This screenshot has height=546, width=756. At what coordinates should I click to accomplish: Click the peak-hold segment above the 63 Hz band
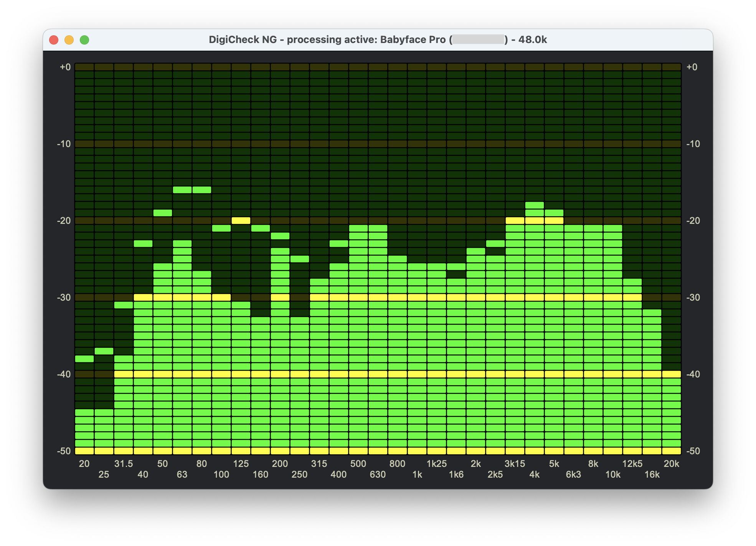[x=182, y=190]
